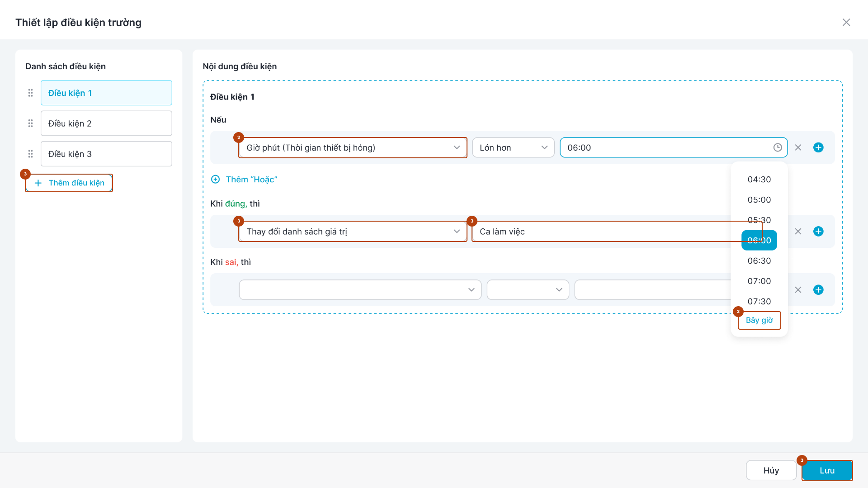This screenshot has height=488, width=868.
Task: Click the Hủy button
Action: [x=771, y=470]
